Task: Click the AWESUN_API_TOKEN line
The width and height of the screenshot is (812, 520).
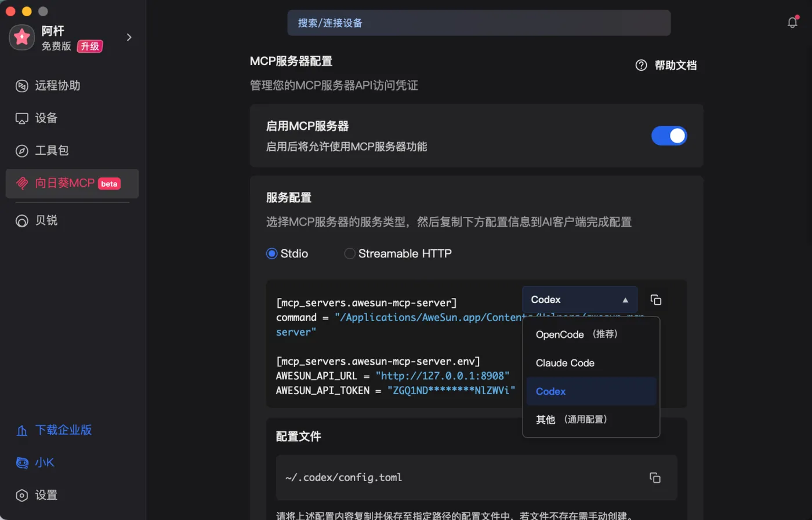Action: [x=396, y=391]
